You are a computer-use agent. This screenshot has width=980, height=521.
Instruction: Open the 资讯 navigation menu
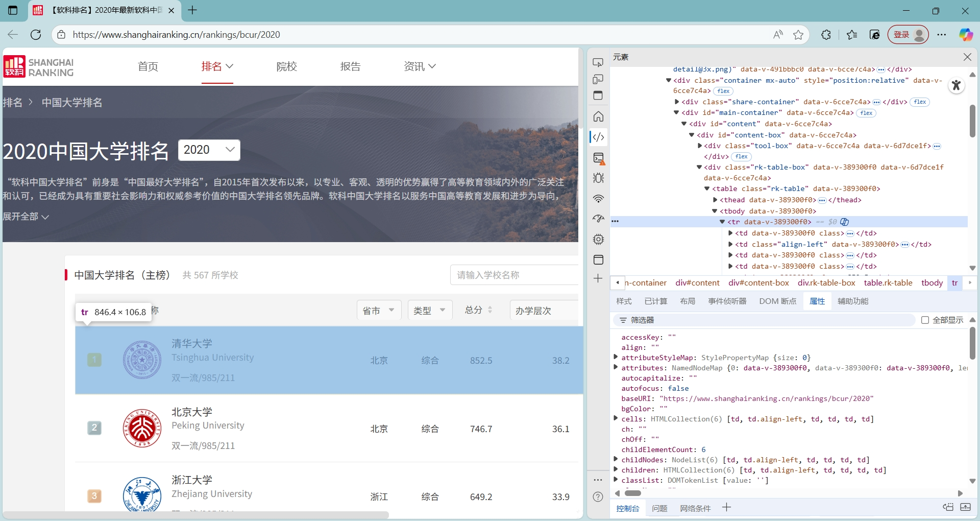coord(420,66)
